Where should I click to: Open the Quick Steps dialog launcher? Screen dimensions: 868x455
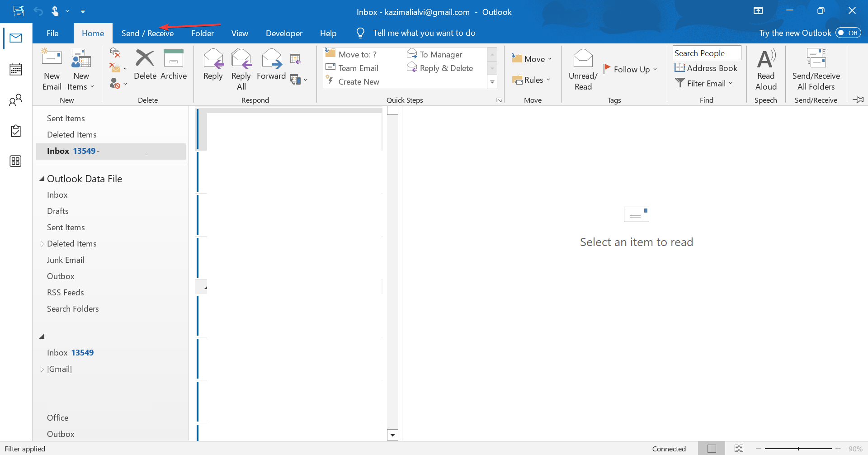499,100
